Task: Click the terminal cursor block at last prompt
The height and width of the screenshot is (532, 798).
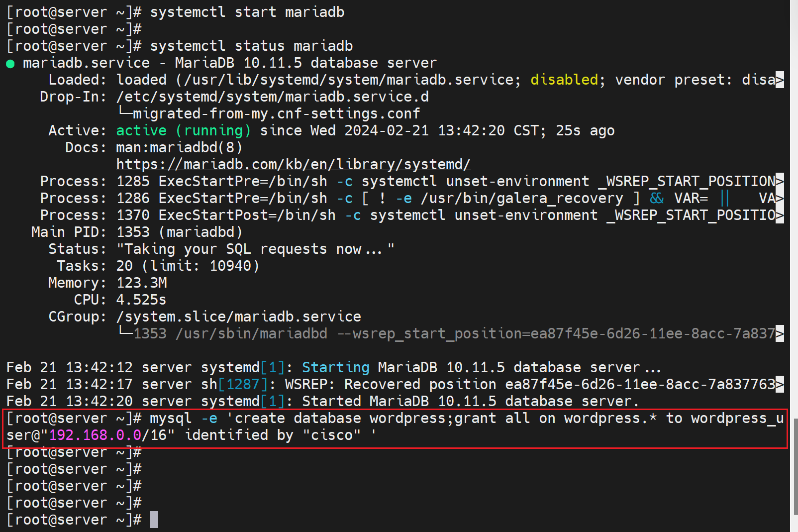Action: click(154, 520)
